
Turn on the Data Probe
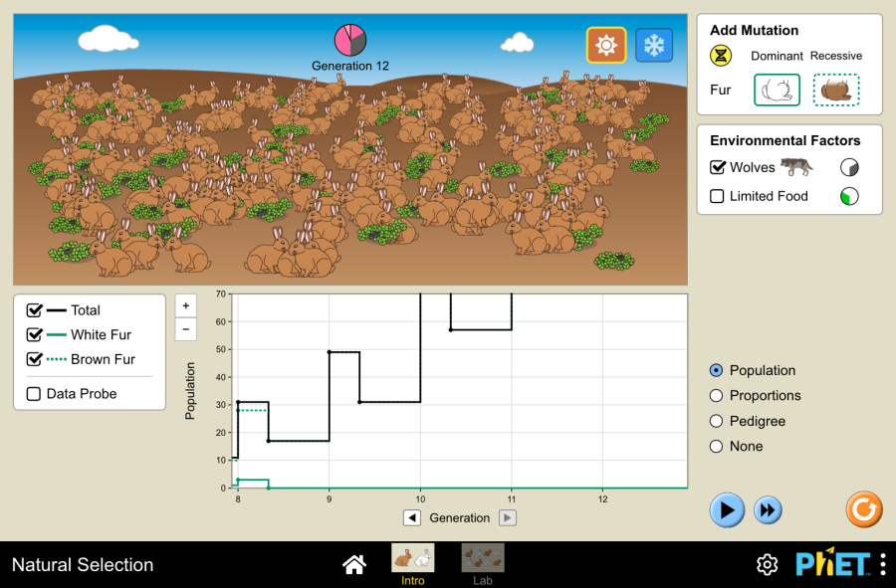point(35,394)
